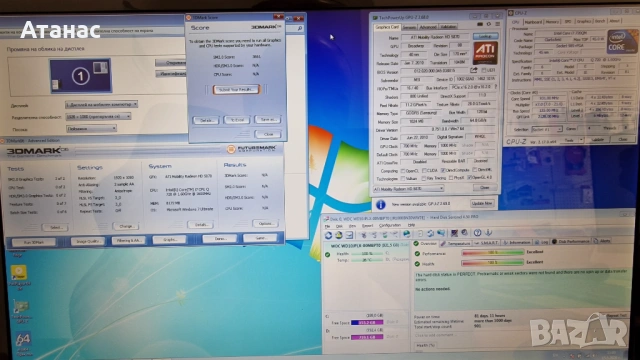This screenshot has width=640, height=360.
Task: Click the Performance gauge bar in Hard Disk Sentinel
Action: coord(493,253)
